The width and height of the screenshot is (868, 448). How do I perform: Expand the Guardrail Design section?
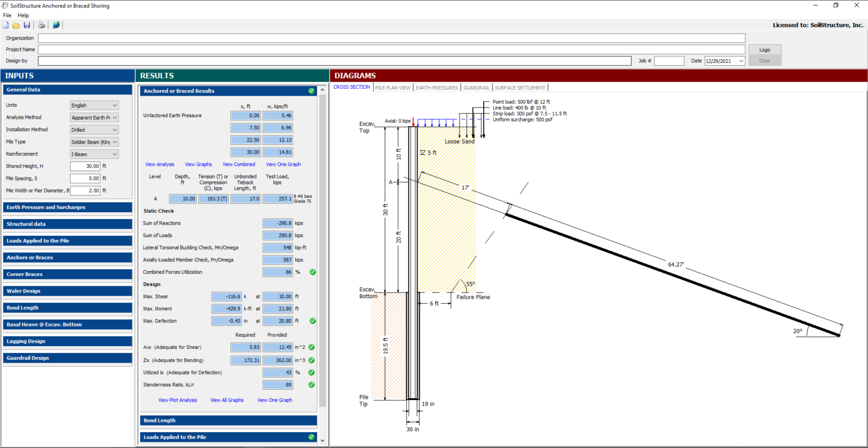[x=67, y=358]
